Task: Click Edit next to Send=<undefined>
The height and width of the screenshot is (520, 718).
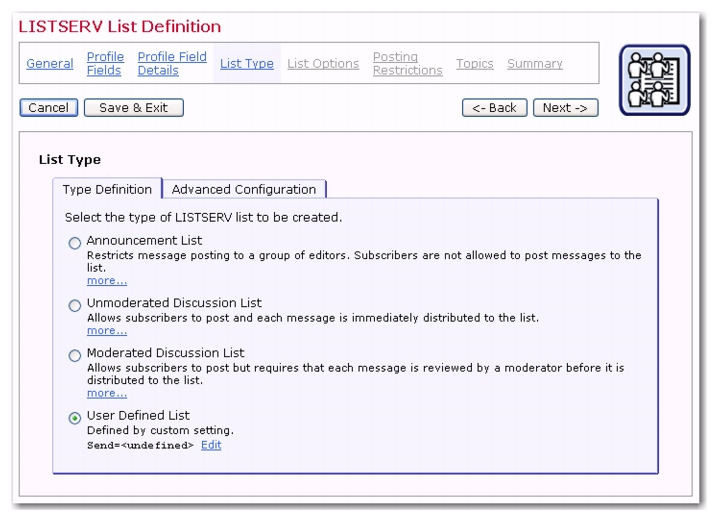Action: tap(211, 444)
